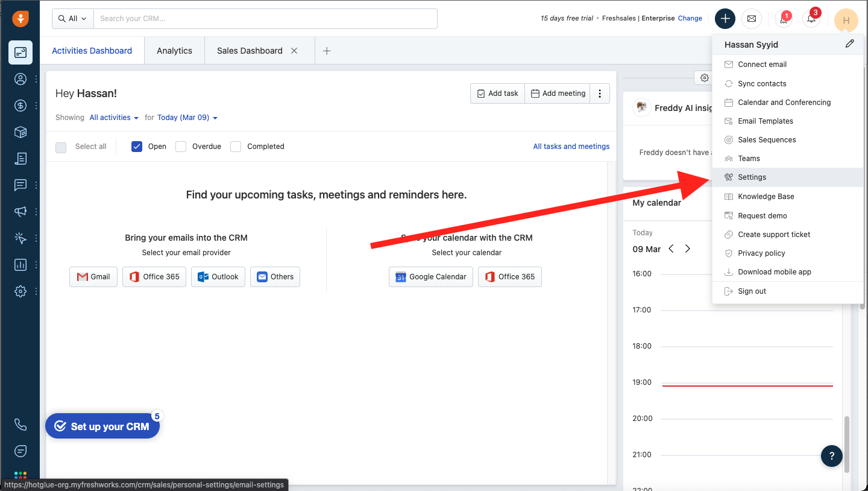The image size is (868, 491).
Task: Go to previous day in My calendar
Action: tap(671, 249)
